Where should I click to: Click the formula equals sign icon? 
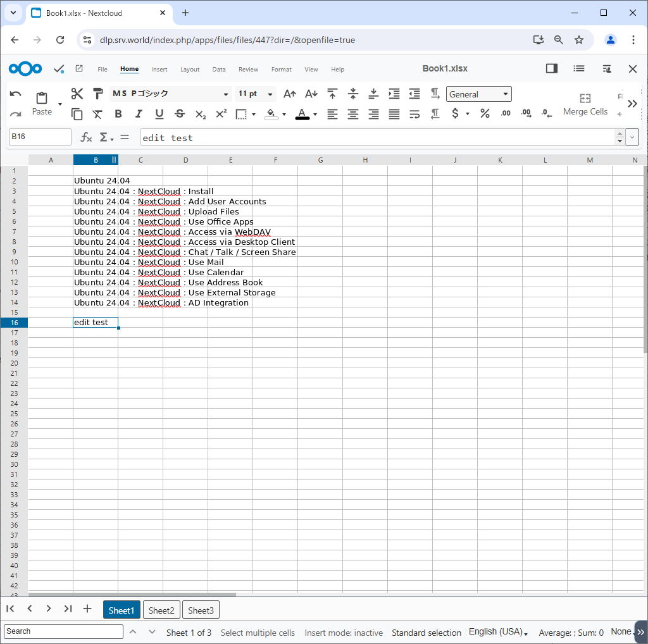125,137
